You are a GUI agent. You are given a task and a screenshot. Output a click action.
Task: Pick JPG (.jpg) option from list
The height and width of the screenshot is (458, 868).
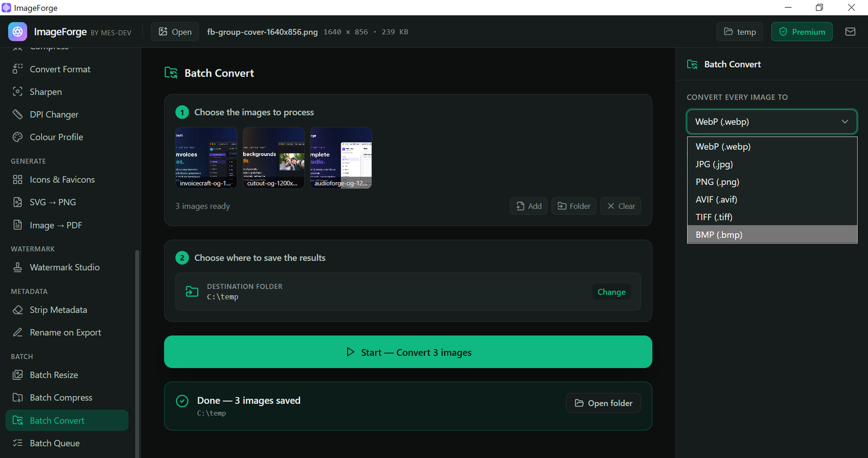coord(772,164)
